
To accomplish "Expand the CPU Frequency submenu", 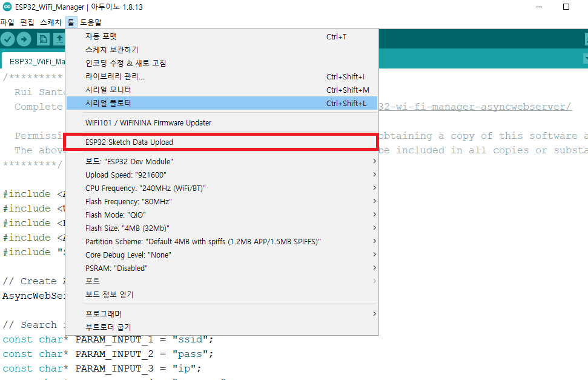I will tap(222, 188).
